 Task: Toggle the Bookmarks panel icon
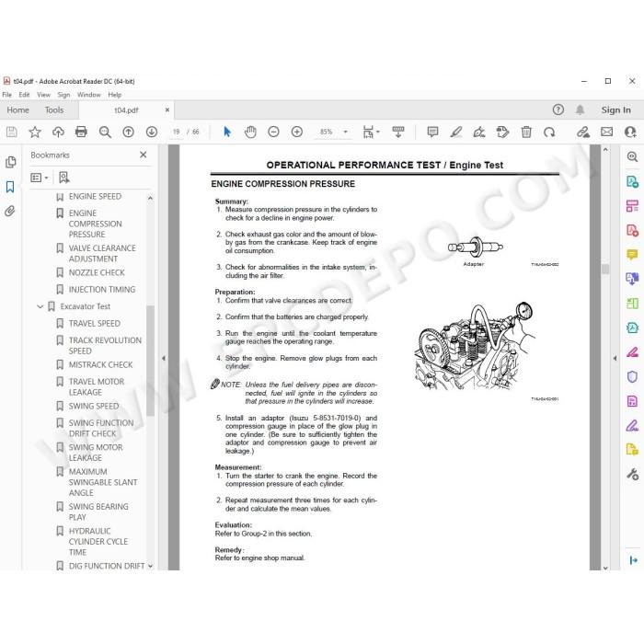click(10, 187)
